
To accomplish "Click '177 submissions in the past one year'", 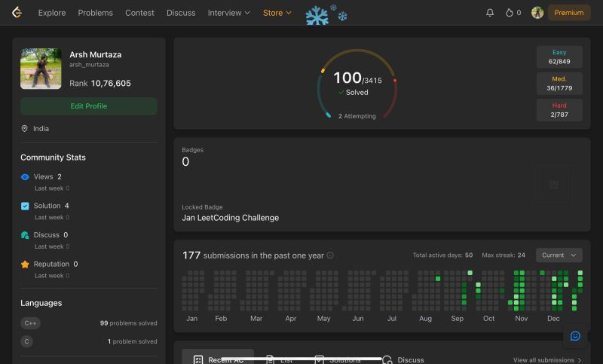I will click(253, 255).
